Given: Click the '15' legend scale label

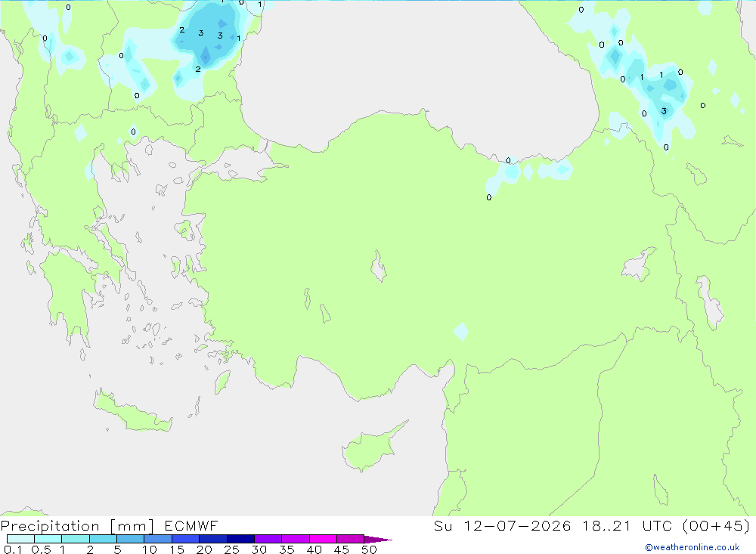Looking at the screenshot, I should pos(177,549).
